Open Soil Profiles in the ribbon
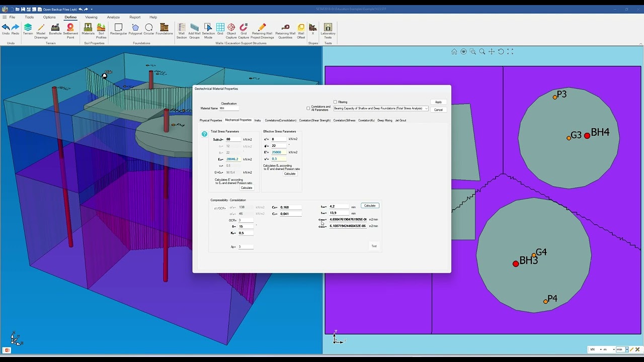Viewport: 644px width, 362px height. coord(101,31)
